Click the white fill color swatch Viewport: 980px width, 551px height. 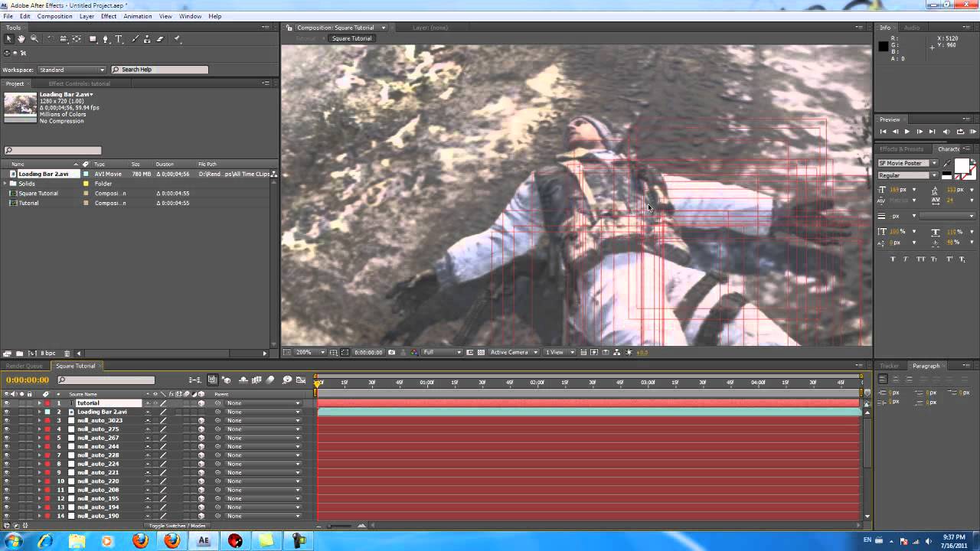coord(962,165)
